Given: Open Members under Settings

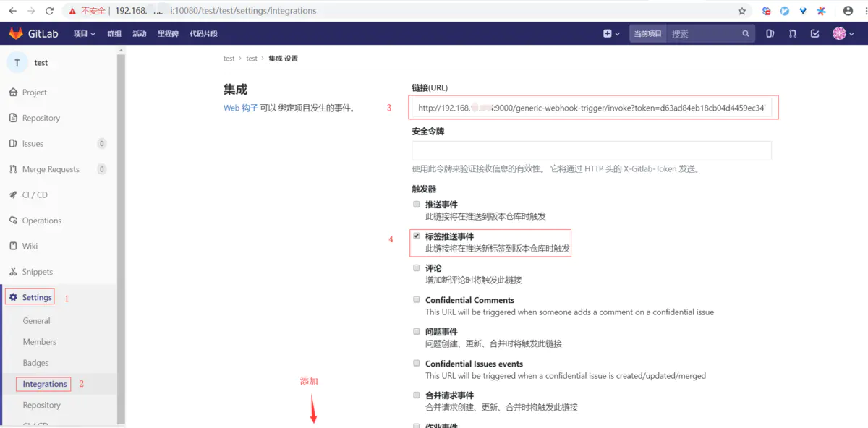Looking at the screenshot, I should point(40,342).
